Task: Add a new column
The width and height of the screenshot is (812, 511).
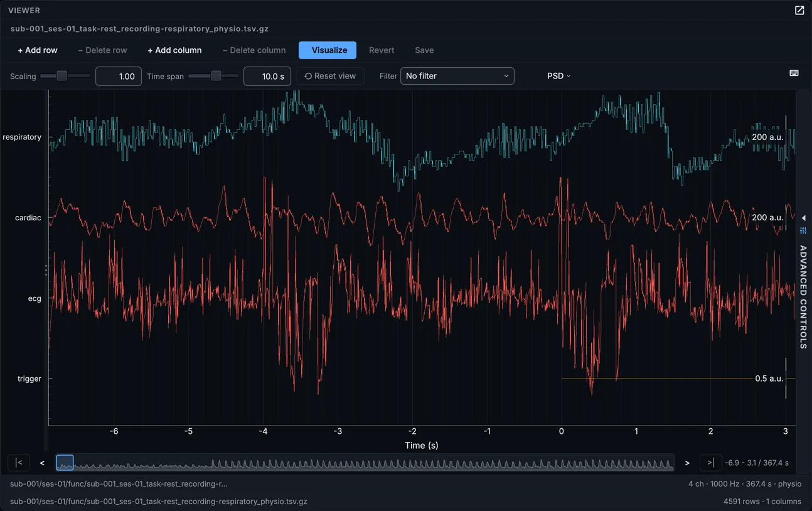Action: point(174,50)
